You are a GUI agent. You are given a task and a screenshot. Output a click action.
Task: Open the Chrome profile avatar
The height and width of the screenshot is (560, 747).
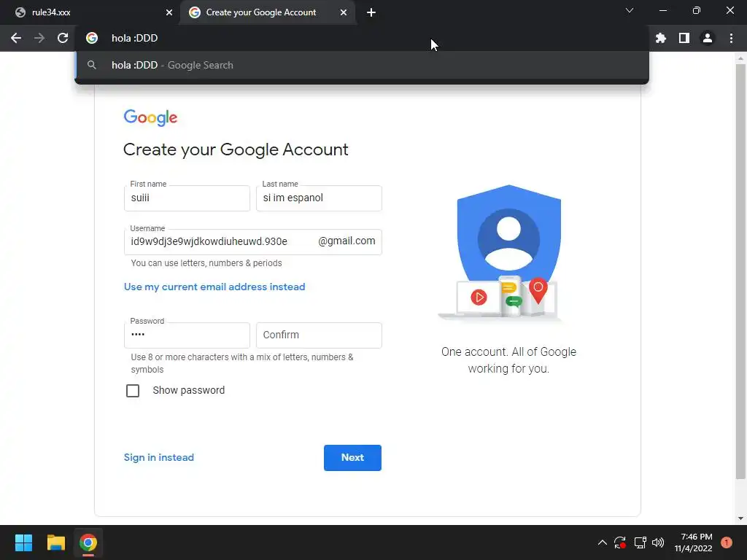708,38
